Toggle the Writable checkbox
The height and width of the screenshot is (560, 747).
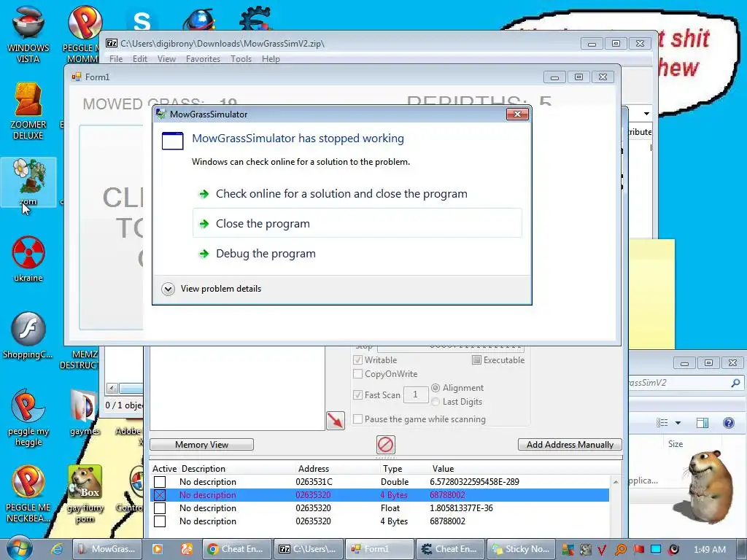(357, 360)
